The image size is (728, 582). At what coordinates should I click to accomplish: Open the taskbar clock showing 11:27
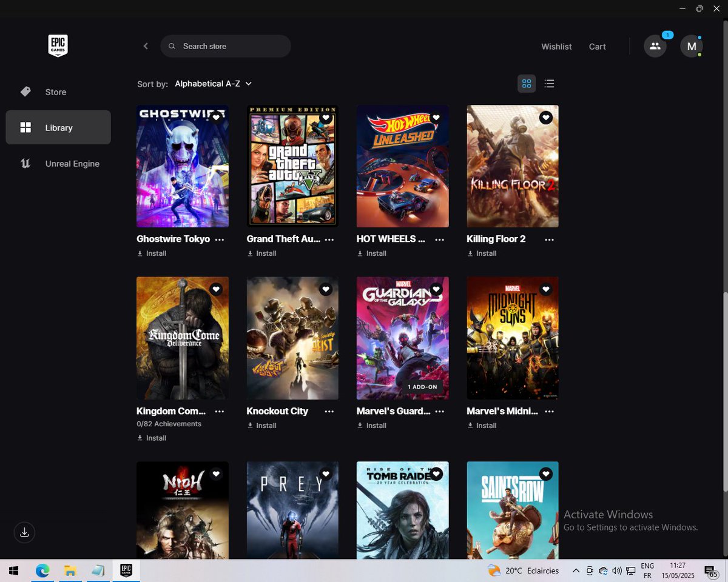pos(678,570)
